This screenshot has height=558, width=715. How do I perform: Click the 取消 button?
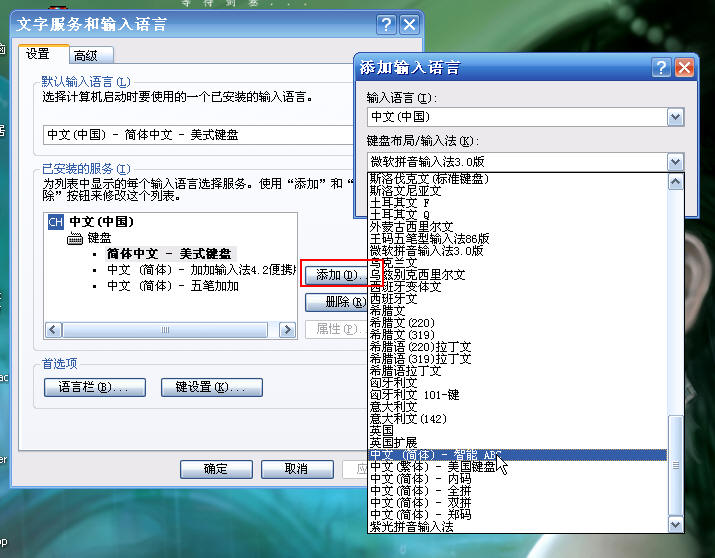click(x=297, y=469)
